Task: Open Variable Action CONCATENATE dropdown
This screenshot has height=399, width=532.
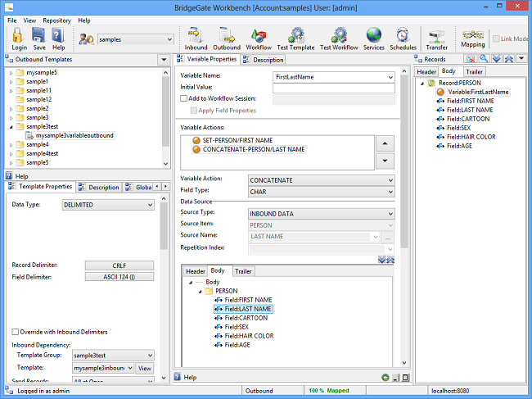Action: pos(390,180)
